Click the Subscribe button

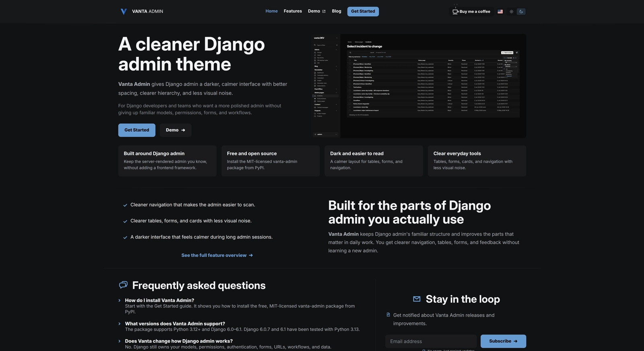coord(503,341)
